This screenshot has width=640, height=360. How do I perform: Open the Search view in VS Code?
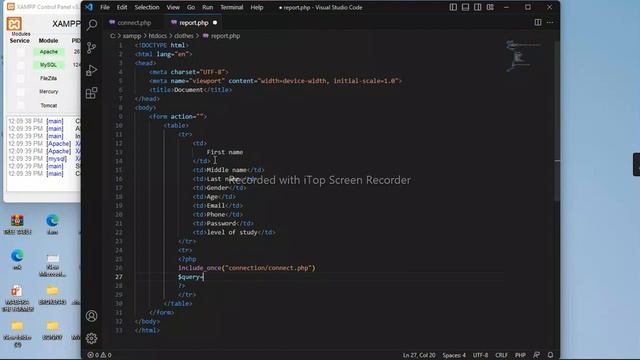pos(92,25)
